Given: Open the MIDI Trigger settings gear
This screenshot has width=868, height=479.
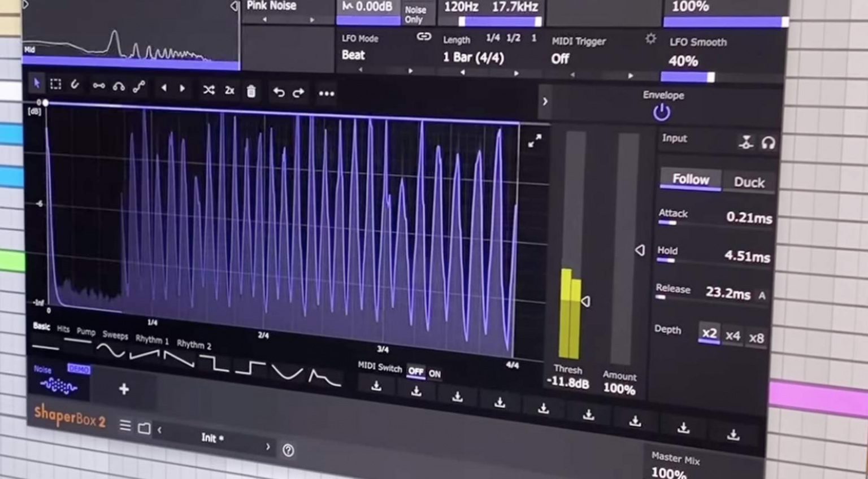Looking at the screenshot, I should 650,39.
